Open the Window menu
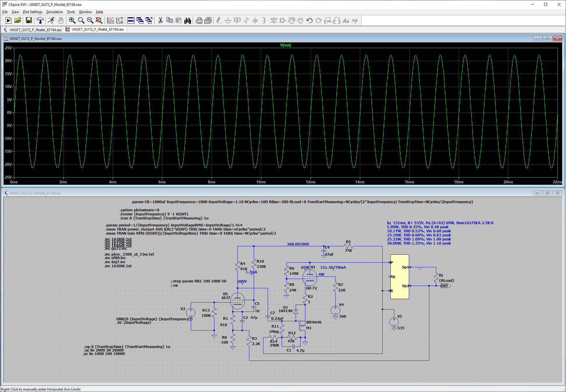 tap(85, 12)
